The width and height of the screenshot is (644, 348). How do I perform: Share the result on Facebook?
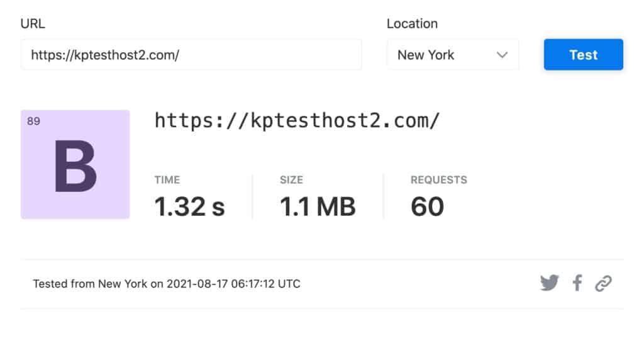(x=577, y=283)
